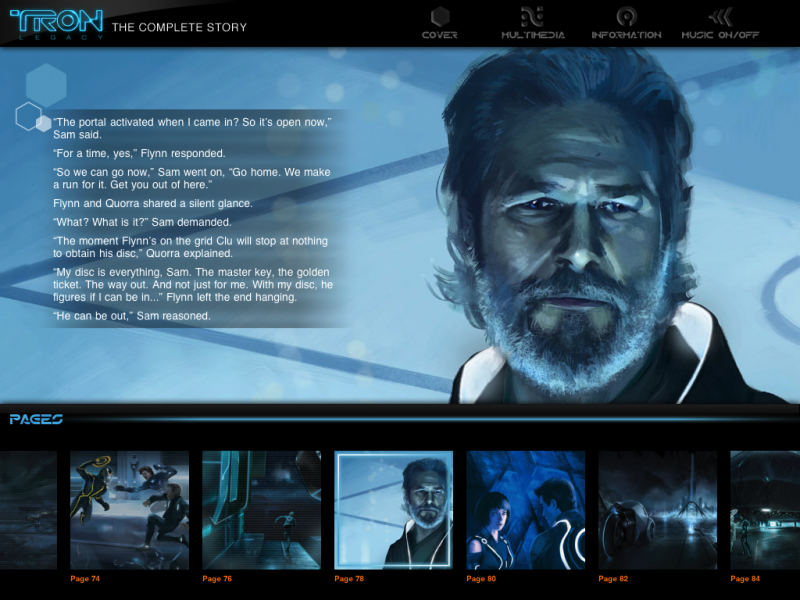Viewport: 800px width, 600px height.
Task: Click the 'Page 76' label
Action: coord(217,579)
